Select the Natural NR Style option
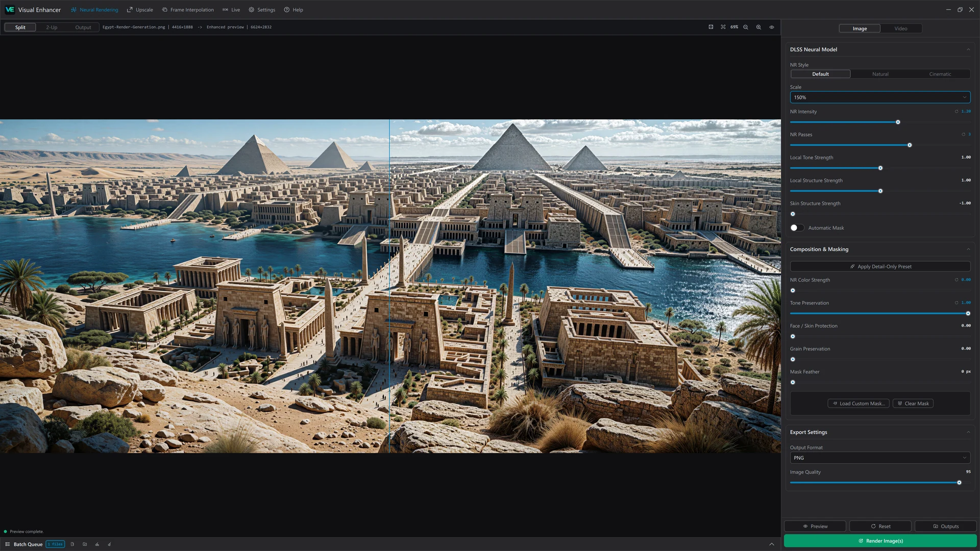 (x=880, y=74)
